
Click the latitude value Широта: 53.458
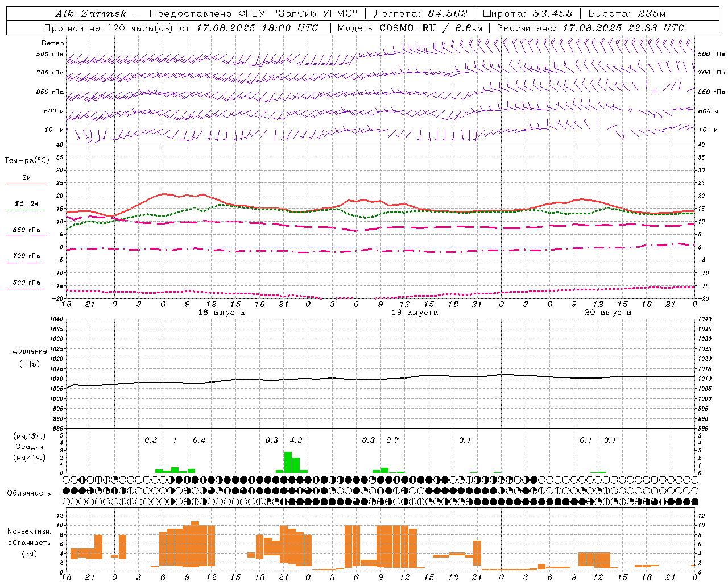[527, 14]
